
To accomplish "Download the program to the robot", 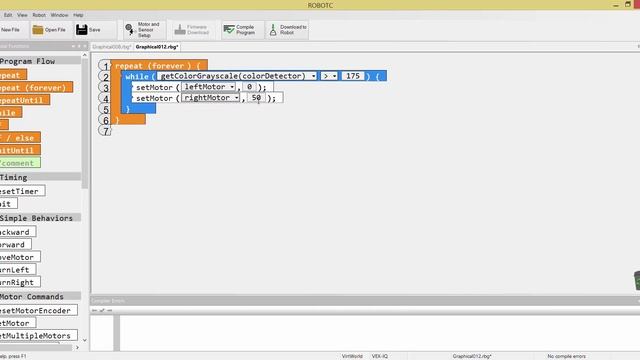I will tap(288, 30).
